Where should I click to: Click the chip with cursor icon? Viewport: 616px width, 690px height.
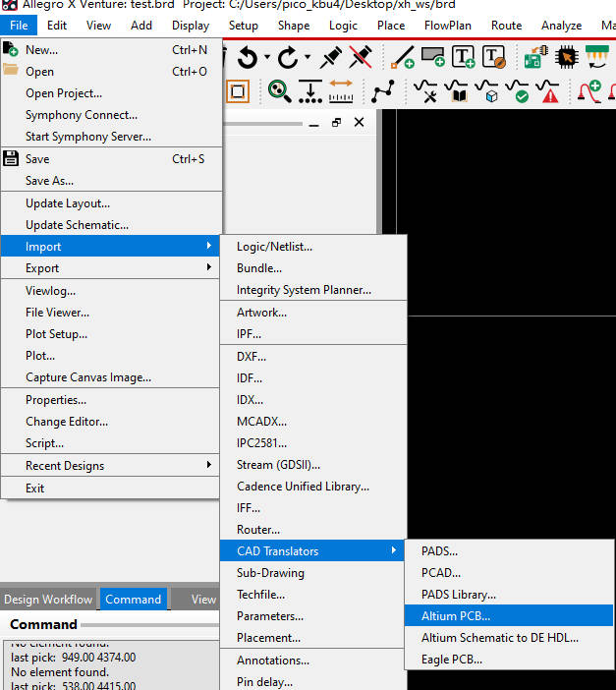(x=566, y=57)
